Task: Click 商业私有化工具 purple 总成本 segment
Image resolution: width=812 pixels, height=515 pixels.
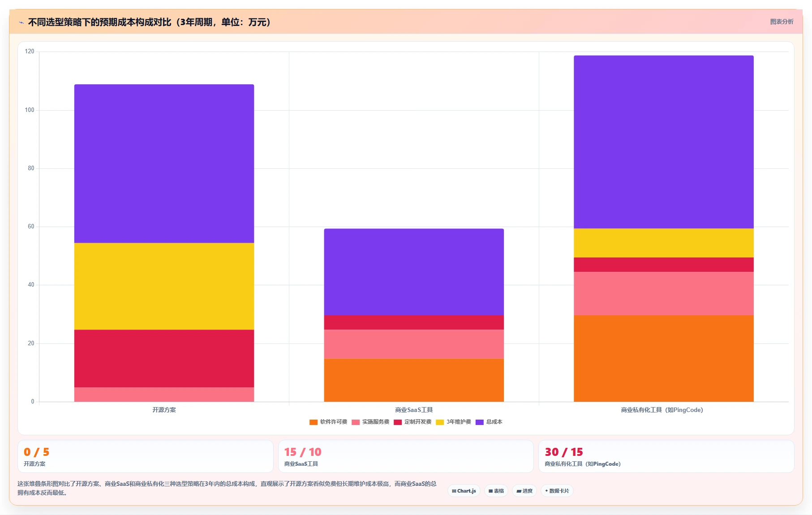Action: pyautogui.click(x=664, y=142)
